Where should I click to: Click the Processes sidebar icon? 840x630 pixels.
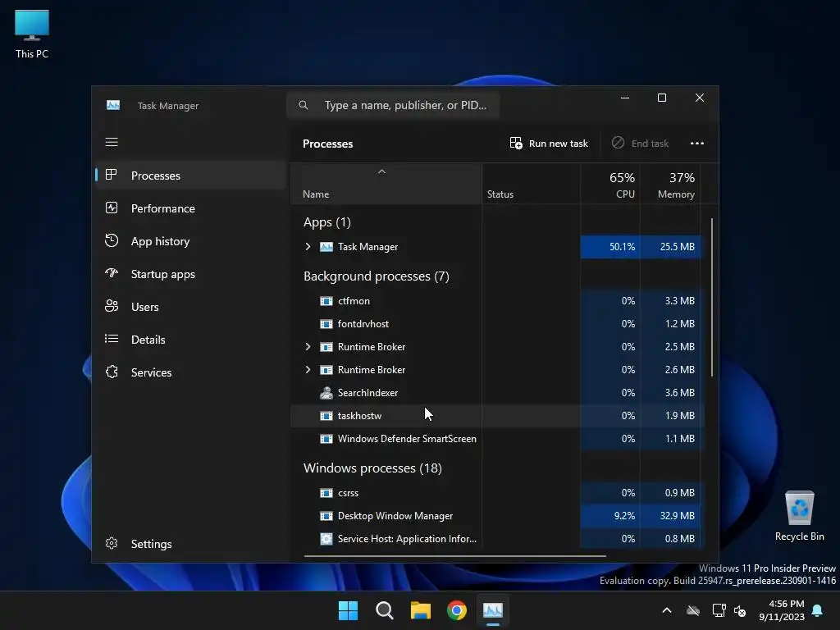(x=112, y=175)
